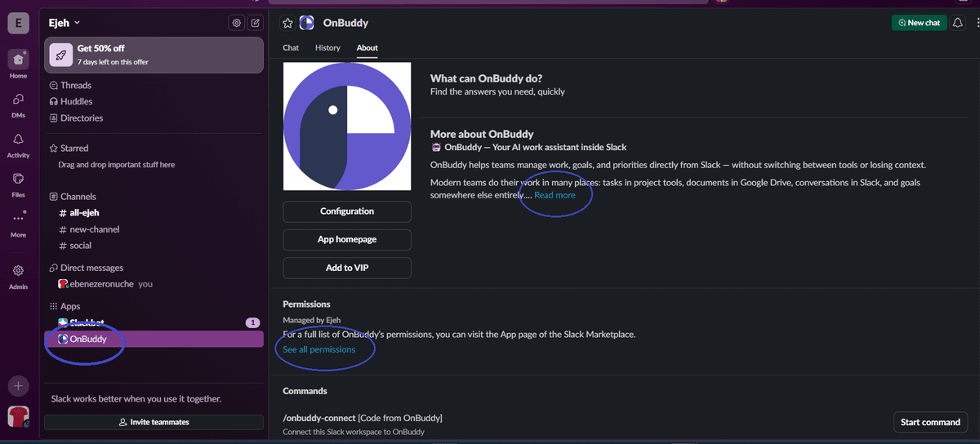The image size is (980, 444).
Task: Click See all permissions link
Action: click(318, 349)
